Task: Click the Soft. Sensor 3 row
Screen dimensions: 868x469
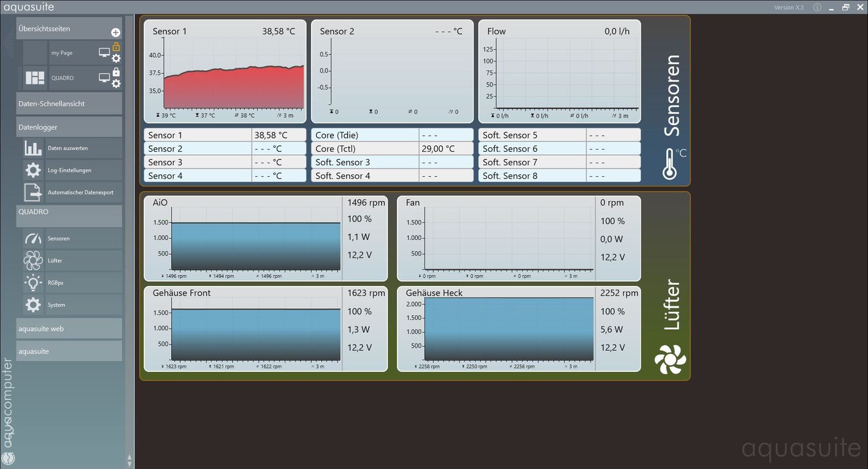Action: tap(393, 162)
